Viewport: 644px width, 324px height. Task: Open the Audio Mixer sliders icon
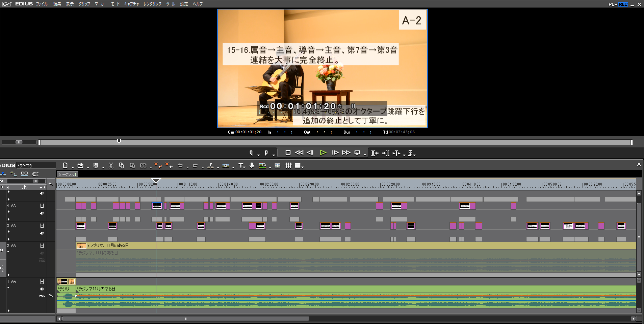click(288, 165)
